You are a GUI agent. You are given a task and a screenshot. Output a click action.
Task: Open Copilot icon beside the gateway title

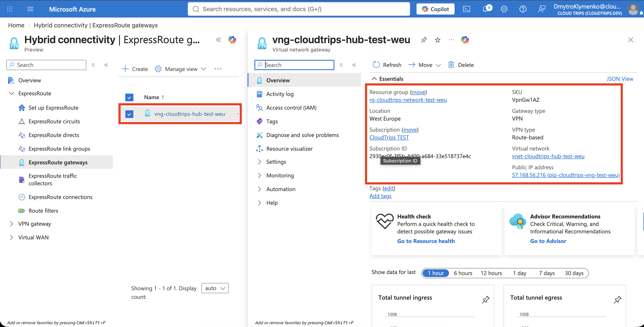pos(465,40)
